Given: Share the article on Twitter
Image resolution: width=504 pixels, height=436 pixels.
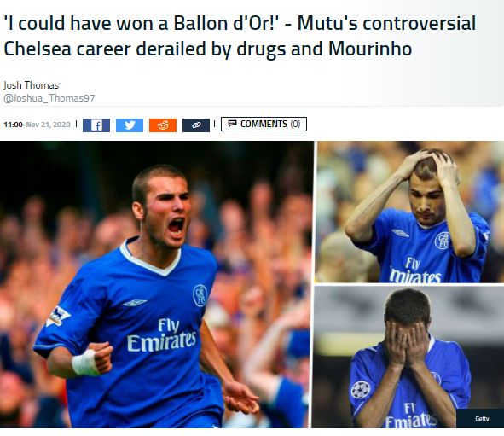Looking at the screenshot, I should coord(130,125).
